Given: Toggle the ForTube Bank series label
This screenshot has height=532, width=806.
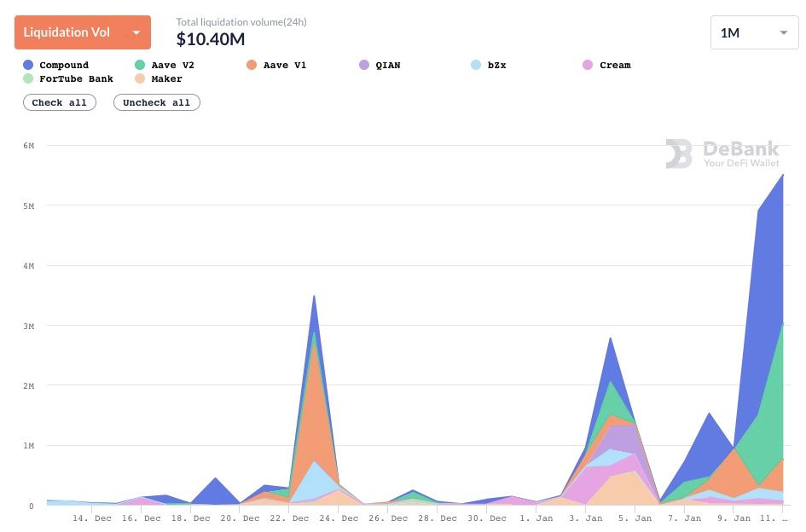Looking at the screenshot, I should tap(76, 78).
